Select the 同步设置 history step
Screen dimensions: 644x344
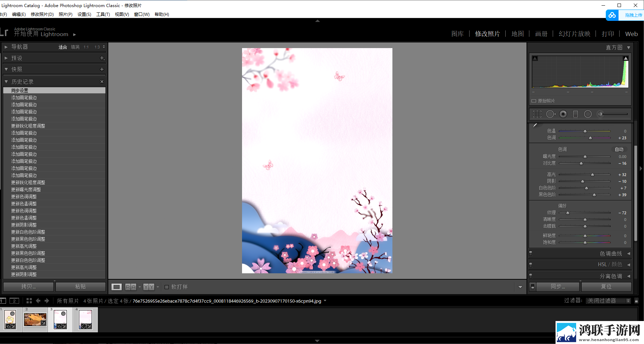[54, 91]
